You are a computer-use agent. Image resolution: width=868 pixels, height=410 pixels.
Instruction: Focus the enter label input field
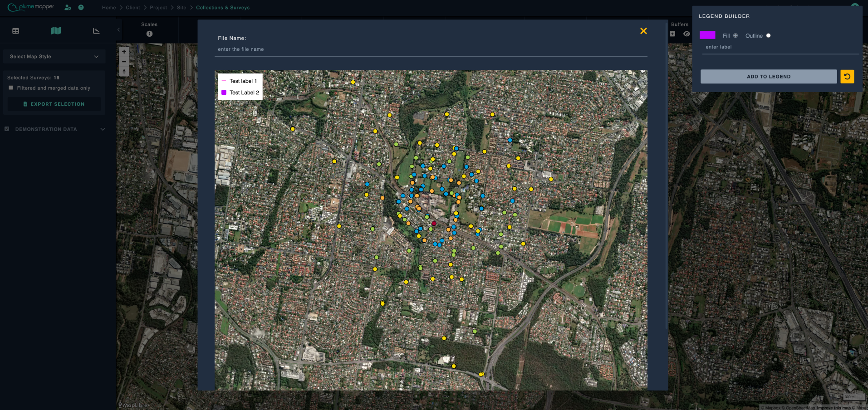pyautogui.click(x=780, y=47)
